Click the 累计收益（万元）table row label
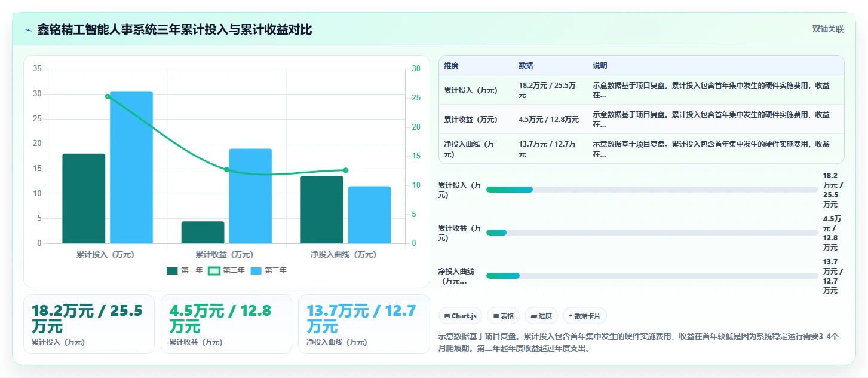The image size is (868, 378). click(x=471, y=120)
